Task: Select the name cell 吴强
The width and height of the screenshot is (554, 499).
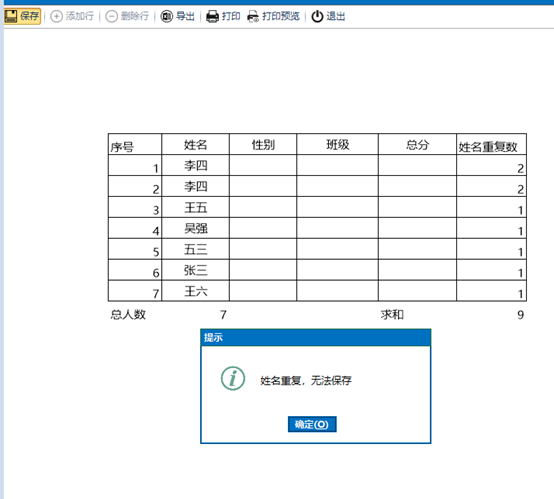Action: click(x=195, y=228)
